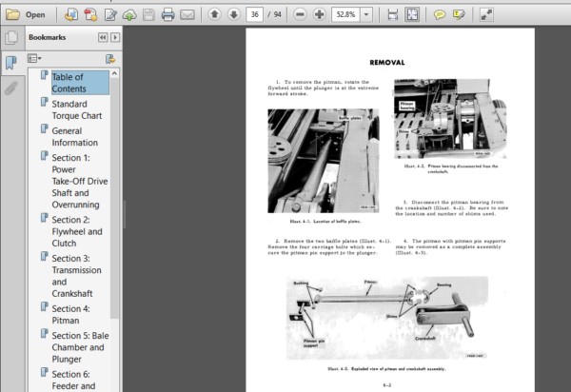Collapse the Bookmarks panel double-arrow
Image resolution: width=571 pixels, height=392 pixels.
[x=103, y=37]
